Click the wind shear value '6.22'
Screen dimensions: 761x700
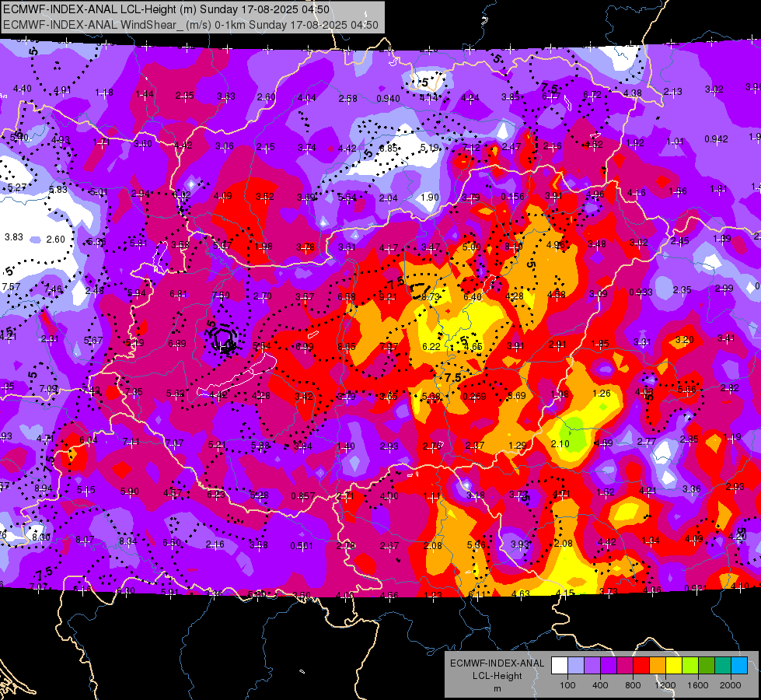pos(431,346)
